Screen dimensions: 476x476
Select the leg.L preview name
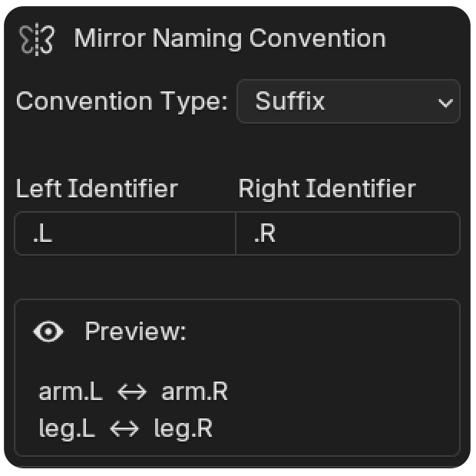pyautogui.click(x=67, y=429)
